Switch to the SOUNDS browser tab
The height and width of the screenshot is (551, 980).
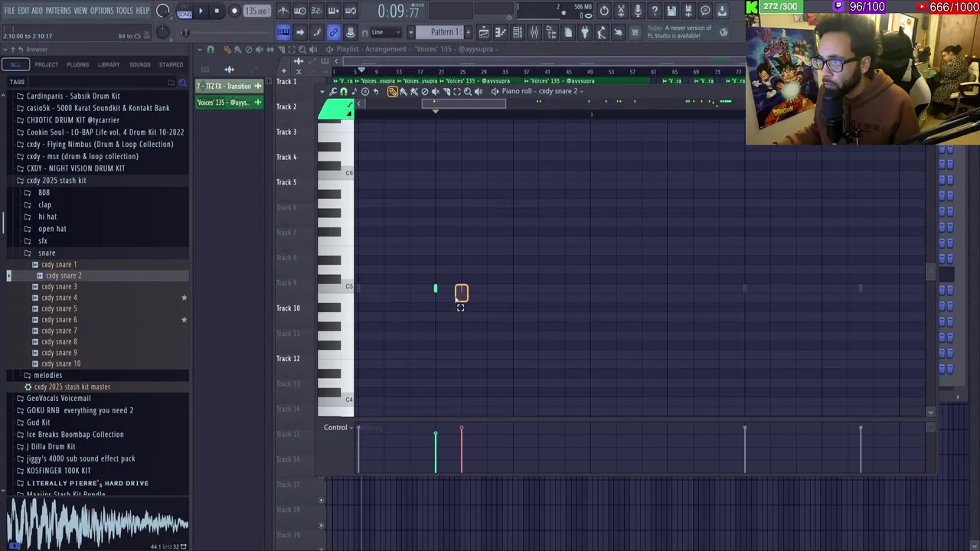[x=139, y=64]
